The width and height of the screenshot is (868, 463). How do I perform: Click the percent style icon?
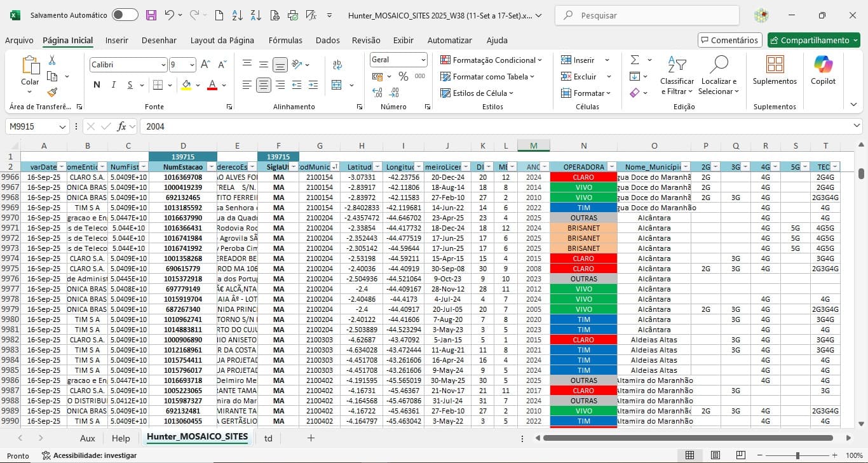[x=403, y=76]
